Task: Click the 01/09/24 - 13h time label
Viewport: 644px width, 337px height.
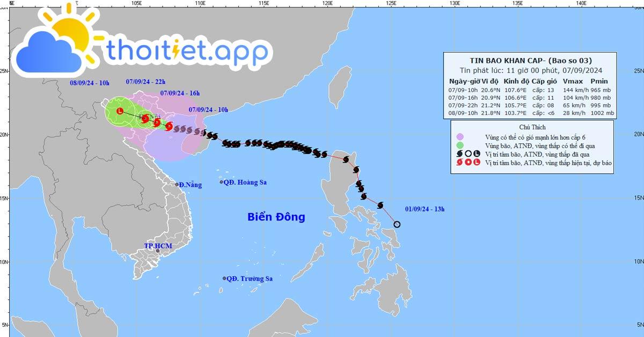Action: coord(425,208)
